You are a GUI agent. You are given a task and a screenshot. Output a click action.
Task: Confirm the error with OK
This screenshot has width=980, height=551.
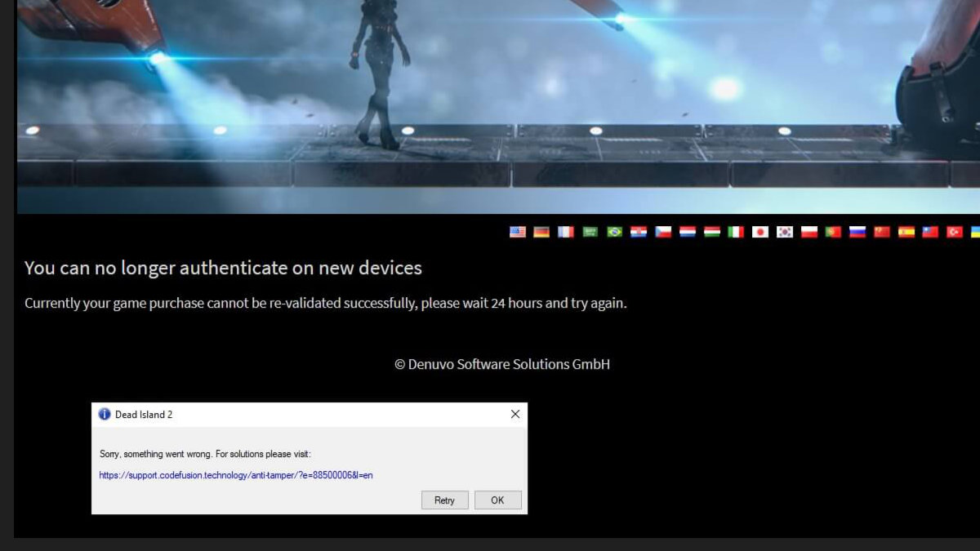(x=497, y=500)
